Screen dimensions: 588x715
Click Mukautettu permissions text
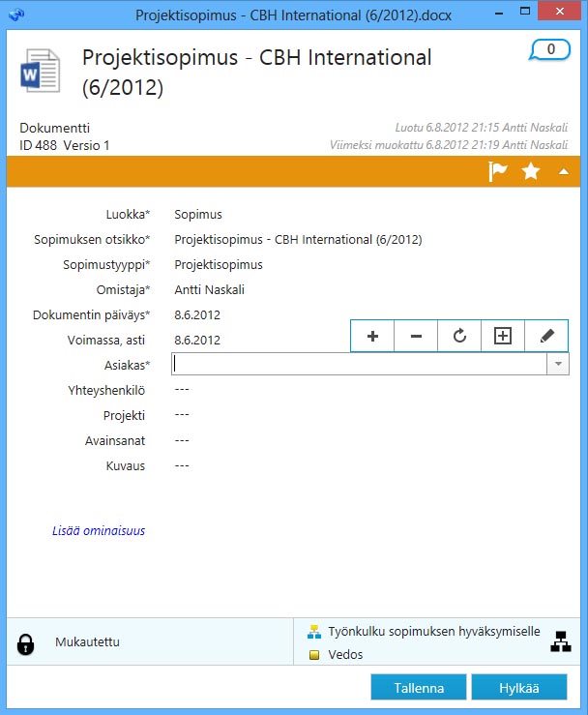coord(87,642)
